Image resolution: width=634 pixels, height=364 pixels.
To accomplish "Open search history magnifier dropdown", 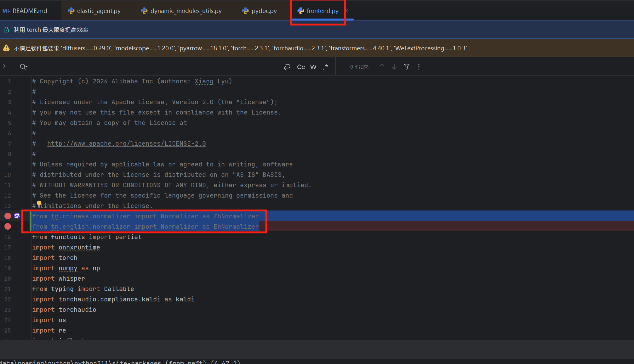I will coord(24,67).
